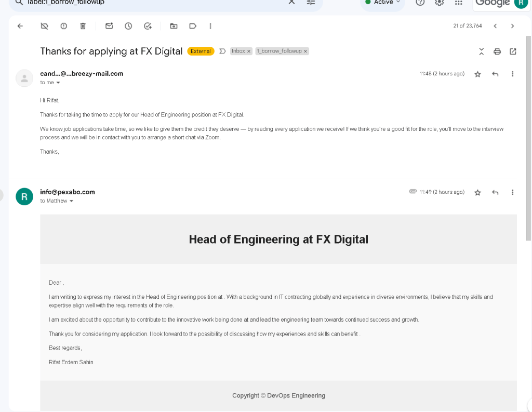
Task: Open conversation in a new window
Action: [513, 51]
